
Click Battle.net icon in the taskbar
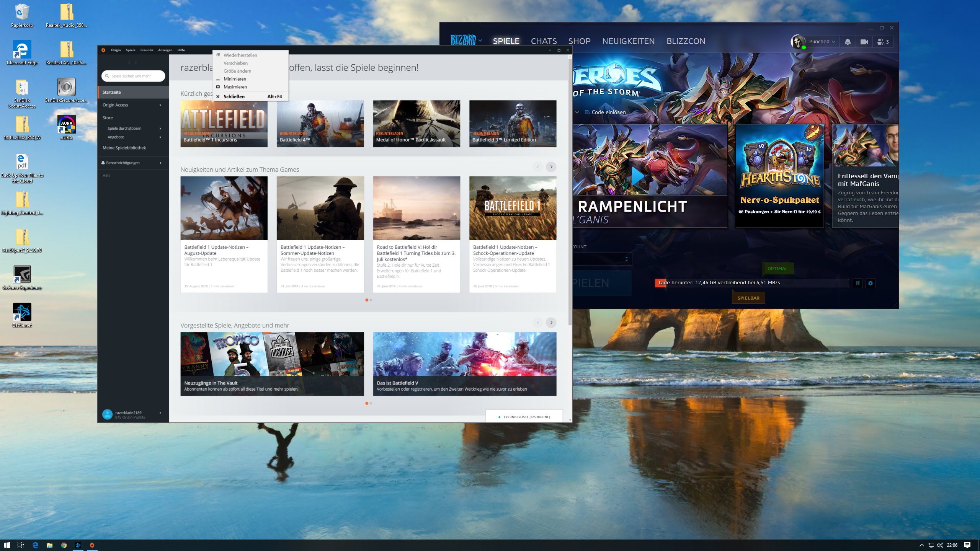pyautogui.click(x=78, y=545)
